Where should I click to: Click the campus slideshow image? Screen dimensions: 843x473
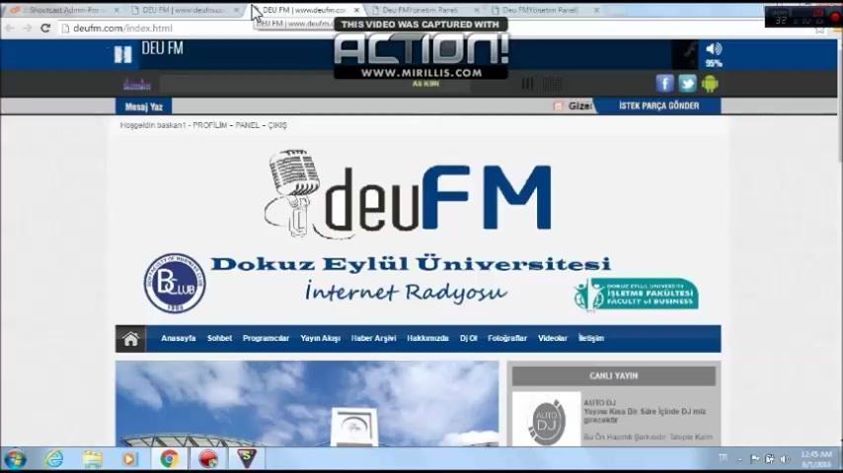click(x=307, y=404)
